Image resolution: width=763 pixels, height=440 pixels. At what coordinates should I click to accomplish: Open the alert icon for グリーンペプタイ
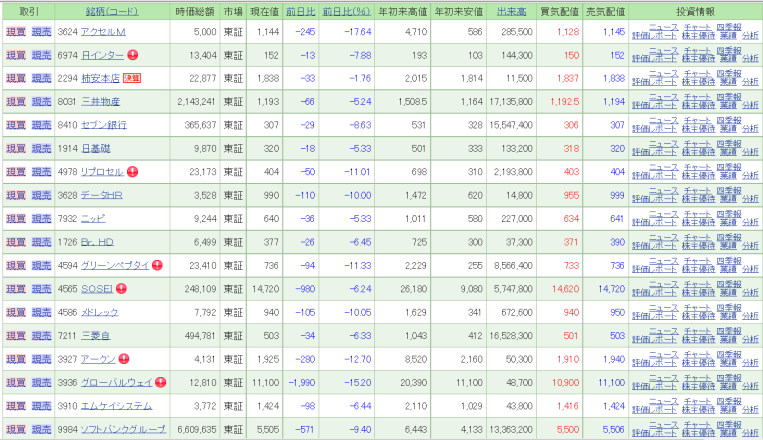(x=157, y=265)
